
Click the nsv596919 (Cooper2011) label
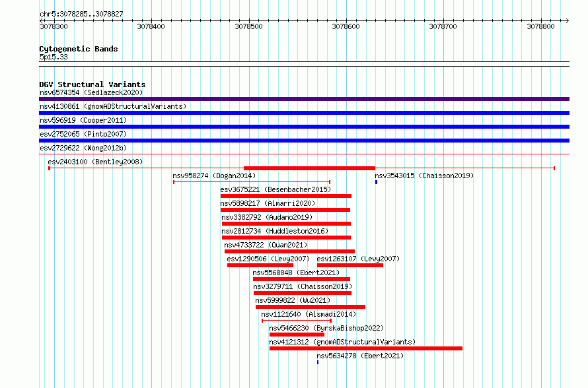point(83,120)
